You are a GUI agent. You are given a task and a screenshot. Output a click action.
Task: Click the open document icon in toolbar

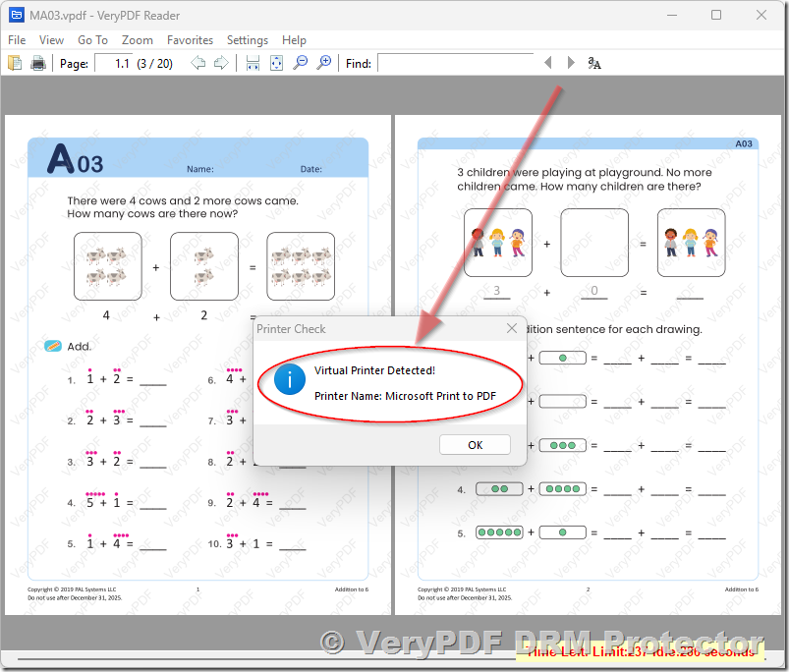tap(15, 63)
